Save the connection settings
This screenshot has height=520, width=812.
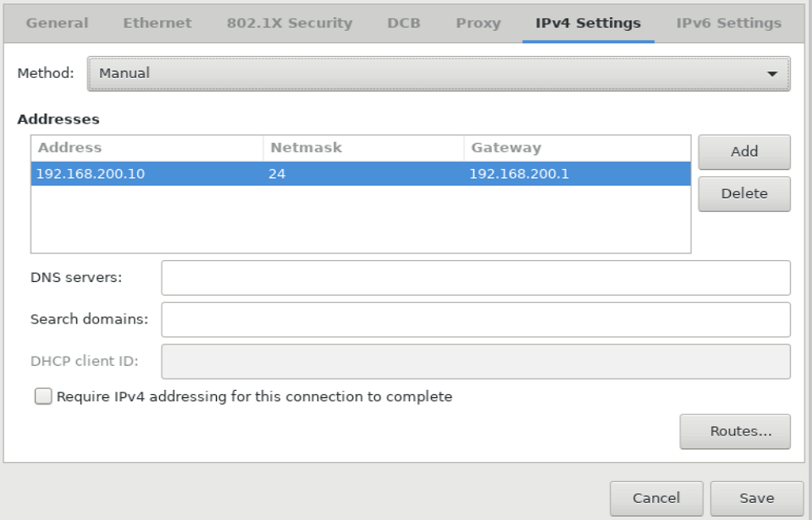(x=756, y=498)
